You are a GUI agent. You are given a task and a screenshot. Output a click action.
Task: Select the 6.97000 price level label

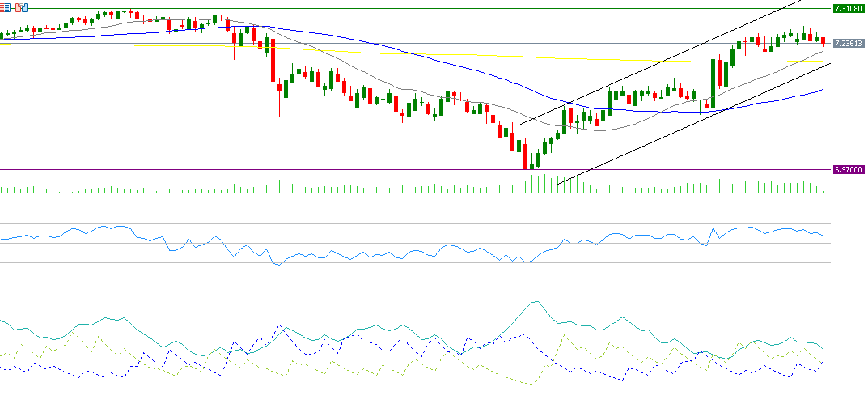pyautogui.click(x=848, y=170)
